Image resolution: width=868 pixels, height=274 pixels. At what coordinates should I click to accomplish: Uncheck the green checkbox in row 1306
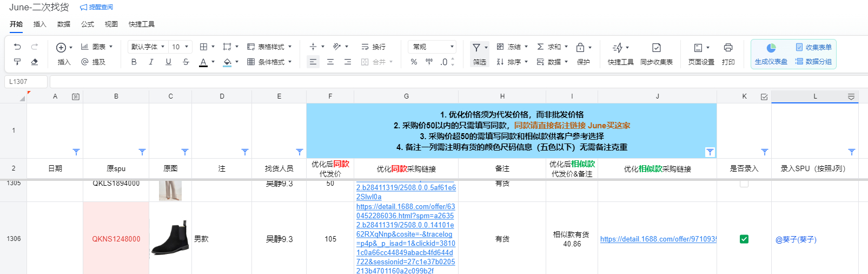click(x=744, y=239)
